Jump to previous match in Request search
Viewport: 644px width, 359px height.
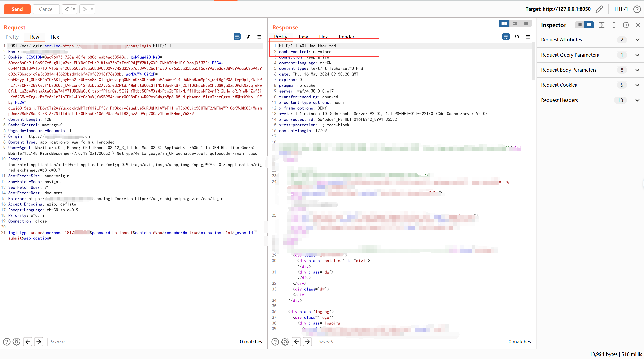28,342
